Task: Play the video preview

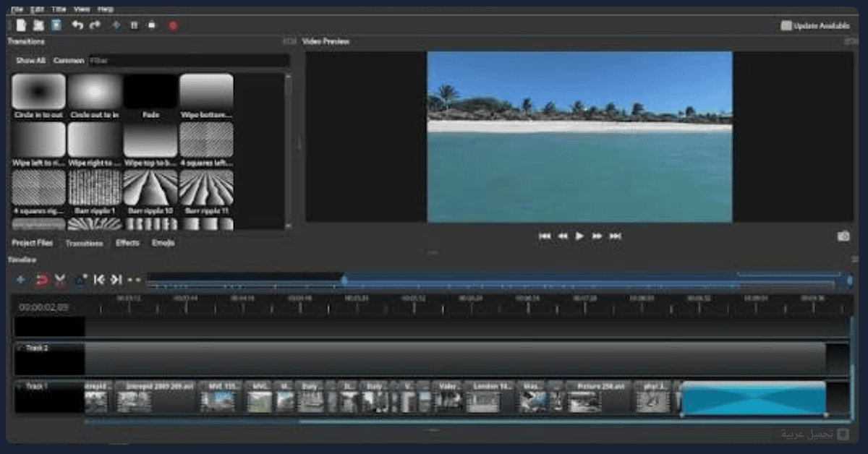Action: click(579, 236)
